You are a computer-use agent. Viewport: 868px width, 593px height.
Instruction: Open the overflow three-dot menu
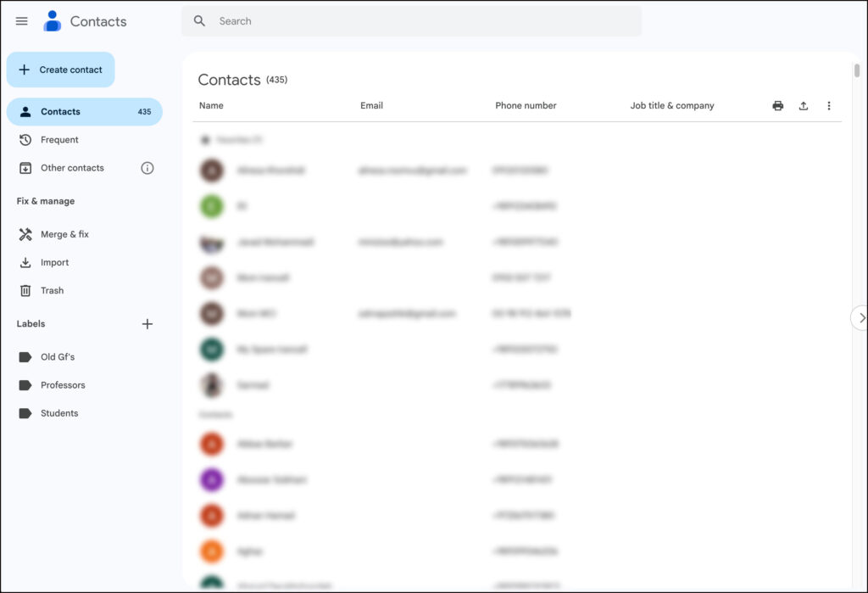[x=829, y=105]
